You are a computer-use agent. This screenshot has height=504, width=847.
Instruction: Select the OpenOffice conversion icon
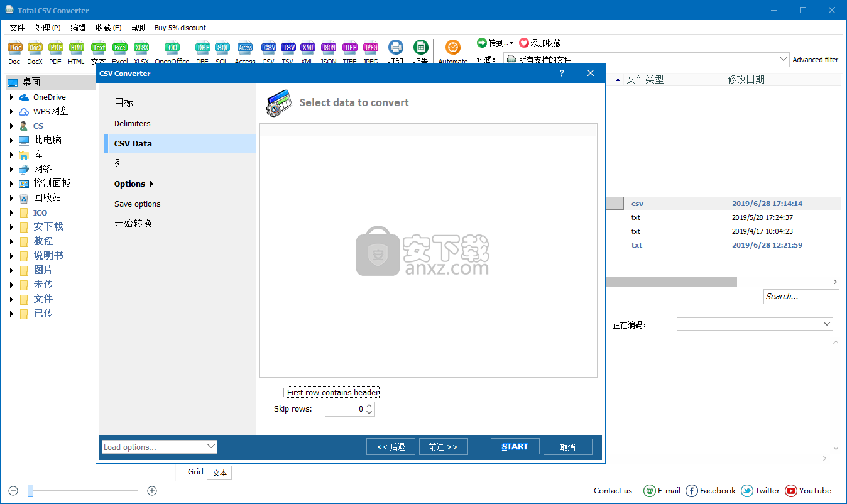pyautogui.click(x=172, y=48)
